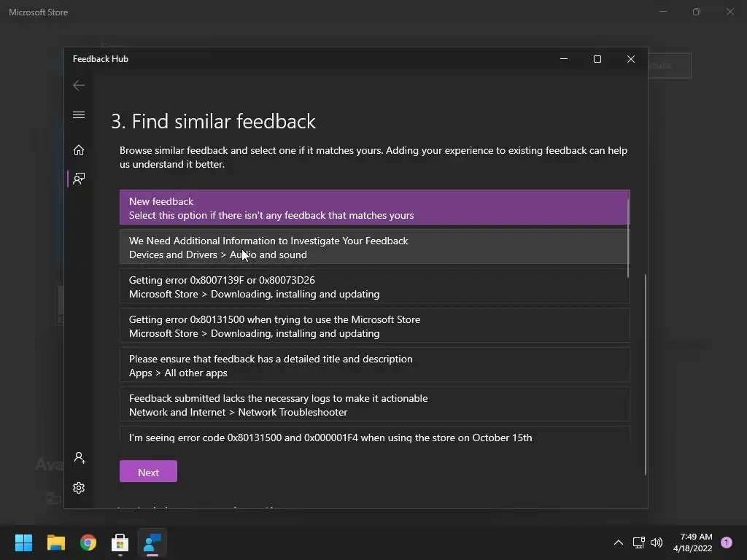The image size is (747, 560).
Task: Show hidden system tray icons chevron
Action: (x=619, y=542)
